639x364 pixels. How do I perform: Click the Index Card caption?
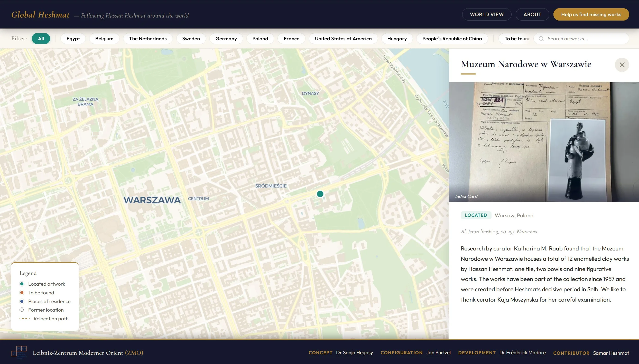[466, 197]
